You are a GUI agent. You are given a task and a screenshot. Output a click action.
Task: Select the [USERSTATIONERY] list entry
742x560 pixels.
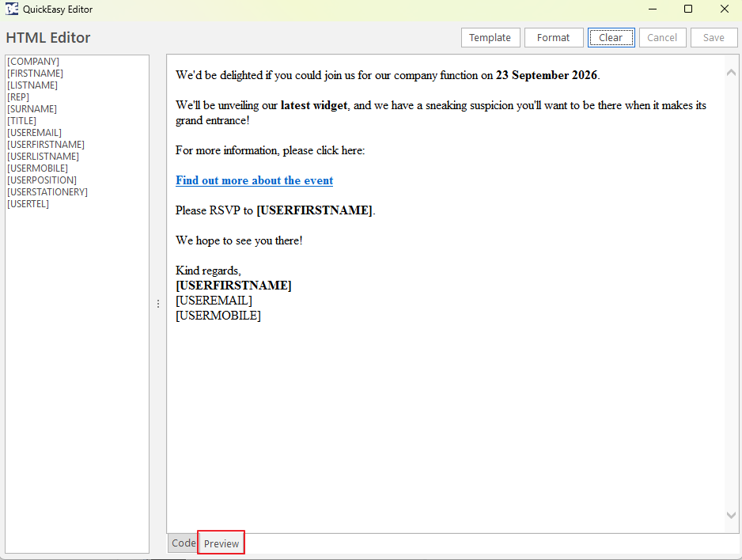pyautogui.click(x=47, y=192)
